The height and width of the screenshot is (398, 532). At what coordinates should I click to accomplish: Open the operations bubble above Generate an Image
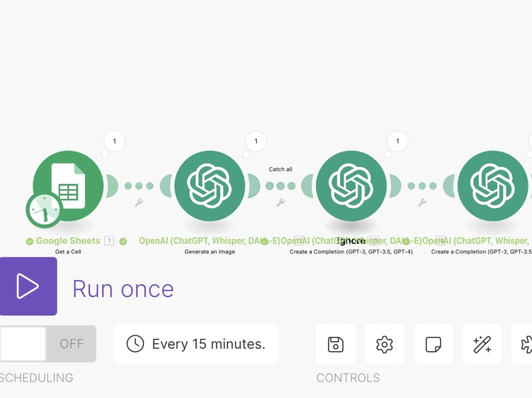[256, 141]
